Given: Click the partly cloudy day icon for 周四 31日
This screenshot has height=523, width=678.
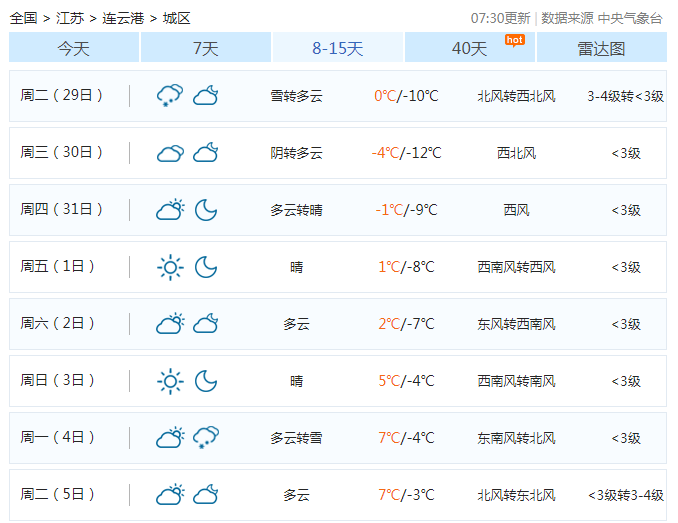Looking at the screenshot, I should [x=170, y=210].
